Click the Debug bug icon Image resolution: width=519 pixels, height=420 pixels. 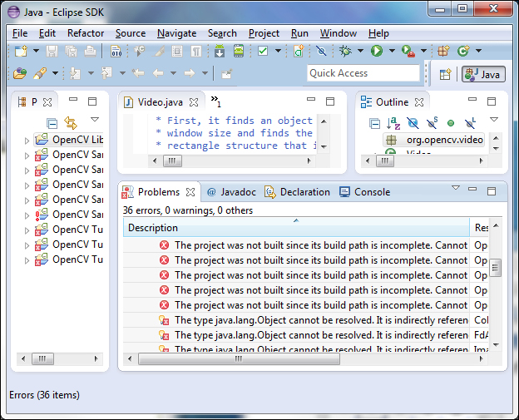[x=345, y=51]
